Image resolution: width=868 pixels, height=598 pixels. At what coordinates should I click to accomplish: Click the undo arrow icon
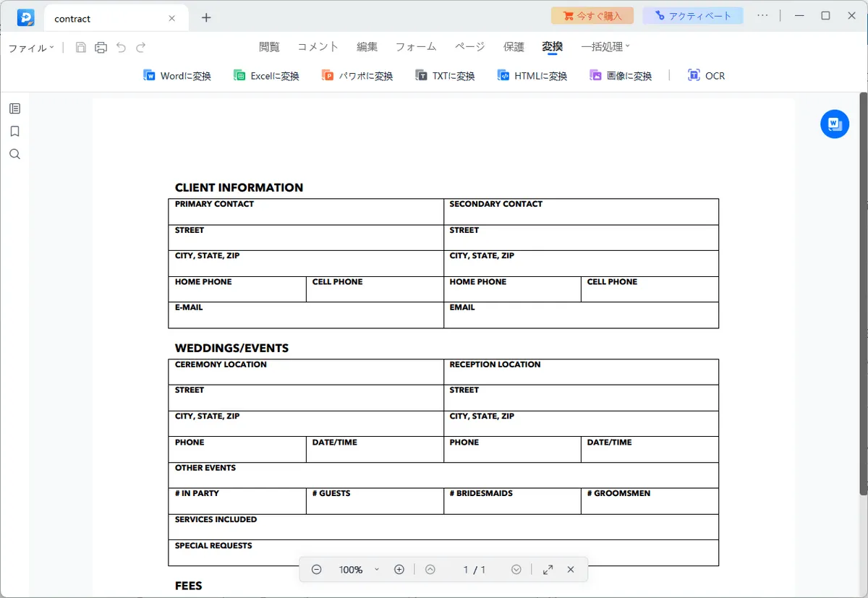point(121,48)
